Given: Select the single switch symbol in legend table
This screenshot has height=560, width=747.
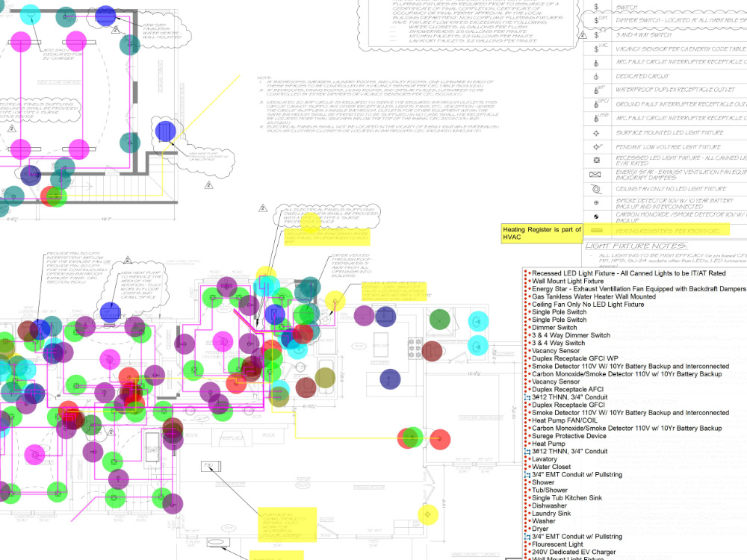Looking at the screenshot, I should [596, 7].
